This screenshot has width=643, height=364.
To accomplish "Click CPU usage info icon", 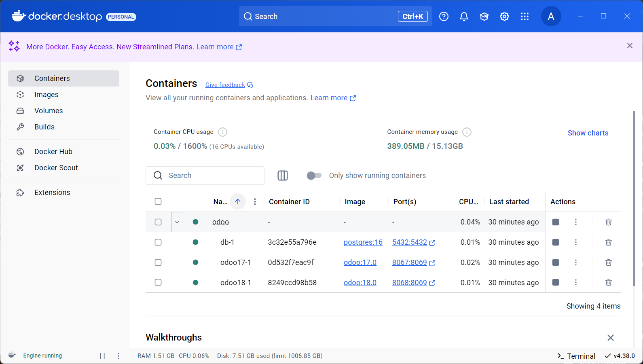I will (222, 132).
